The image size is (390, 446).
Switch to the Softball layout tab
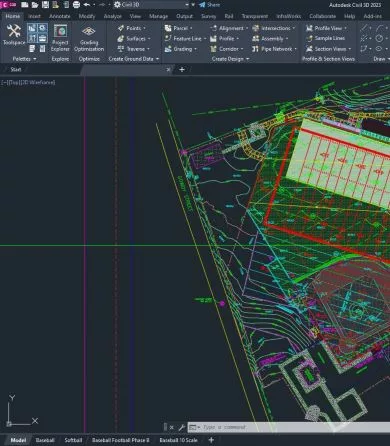(73, 440)
